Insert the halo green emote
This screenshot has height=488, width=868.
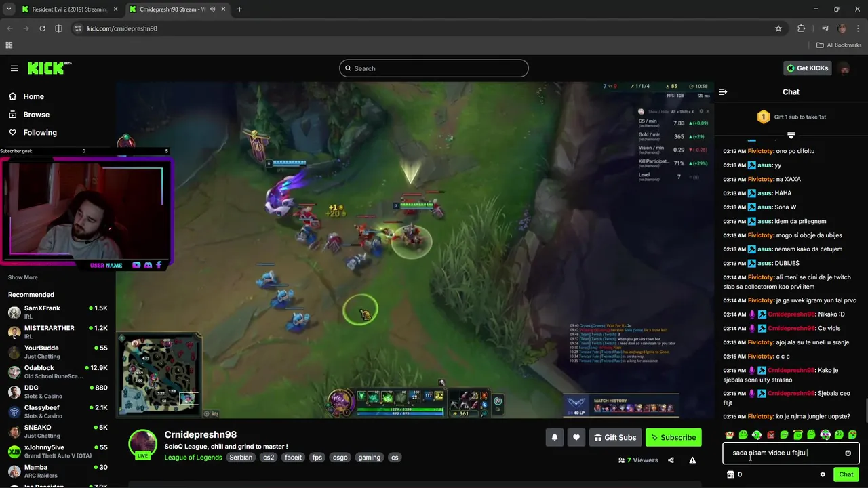(798, 434)
